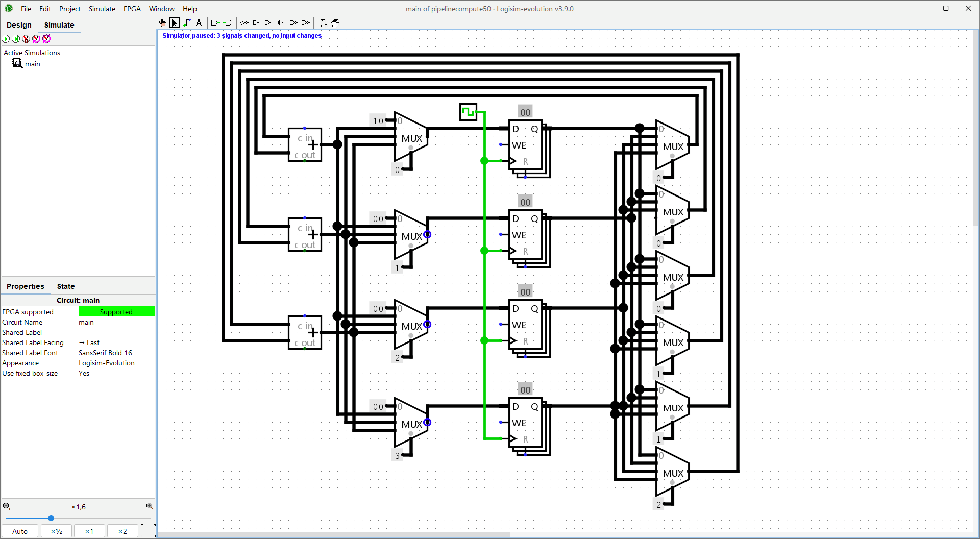Select main under Active Simulations
Image resolution: width=980 pixels, height=539 pixels.
click(x=32, y=64)
